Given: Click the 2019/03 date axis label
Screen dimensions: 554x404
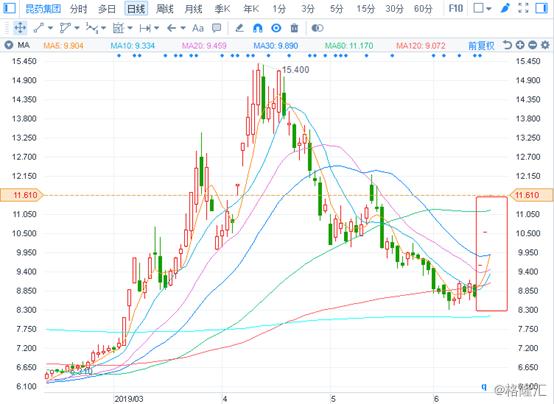Looking at the screenshot, I should [129, 399].
